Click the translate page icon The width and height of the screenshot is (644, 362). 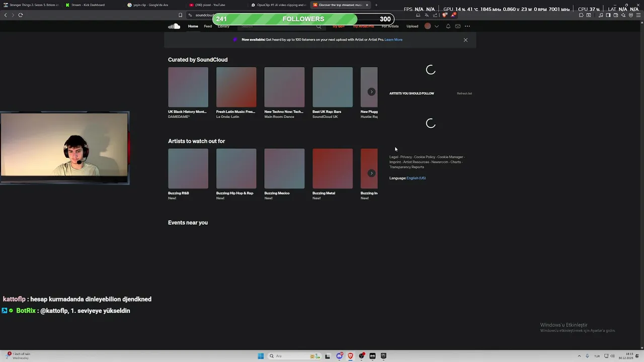click(x=426, y=15)
